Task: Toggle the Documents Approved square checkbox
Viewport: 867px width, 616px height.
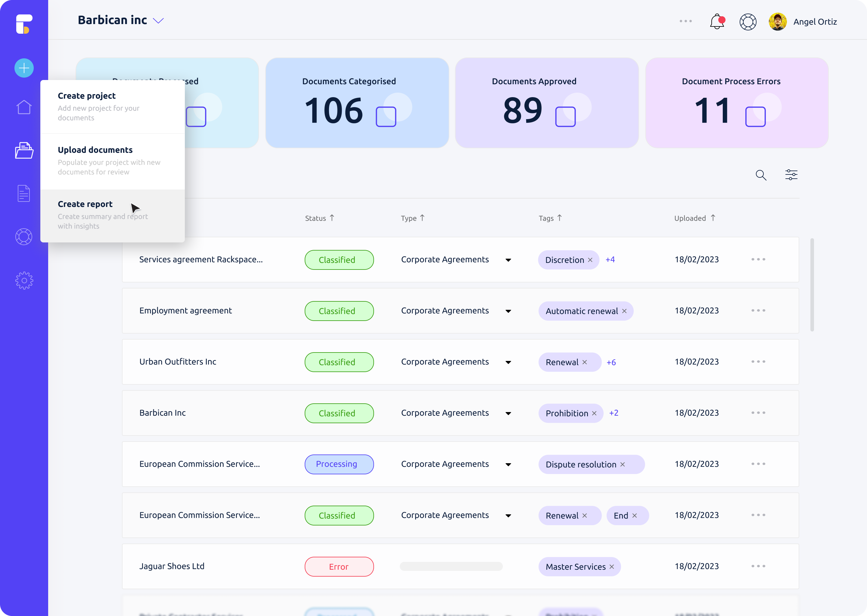Action: [565, 116]
